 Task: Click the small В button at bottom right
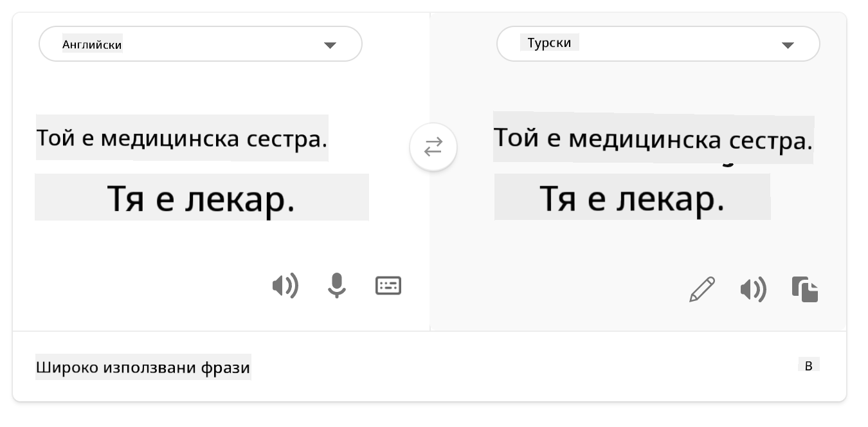pyautogui.click(x=809, y=366)
